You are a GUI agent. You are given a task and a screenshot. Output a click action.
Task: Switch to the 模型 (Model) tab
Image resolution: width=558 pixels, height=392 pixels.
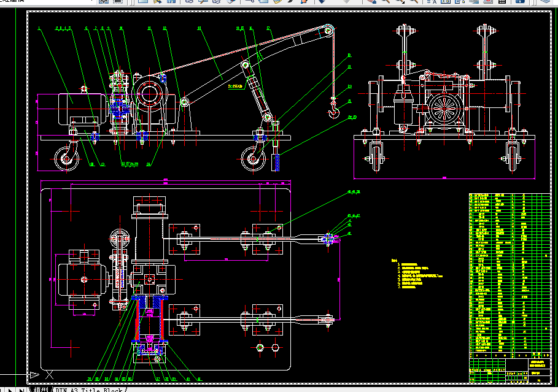[x=41, y=390]
